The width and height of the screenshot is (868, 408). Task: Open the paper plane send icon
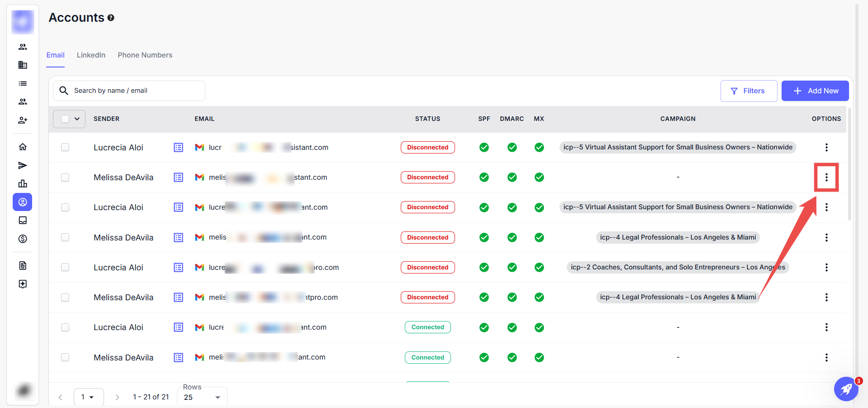tap(23, 165)
